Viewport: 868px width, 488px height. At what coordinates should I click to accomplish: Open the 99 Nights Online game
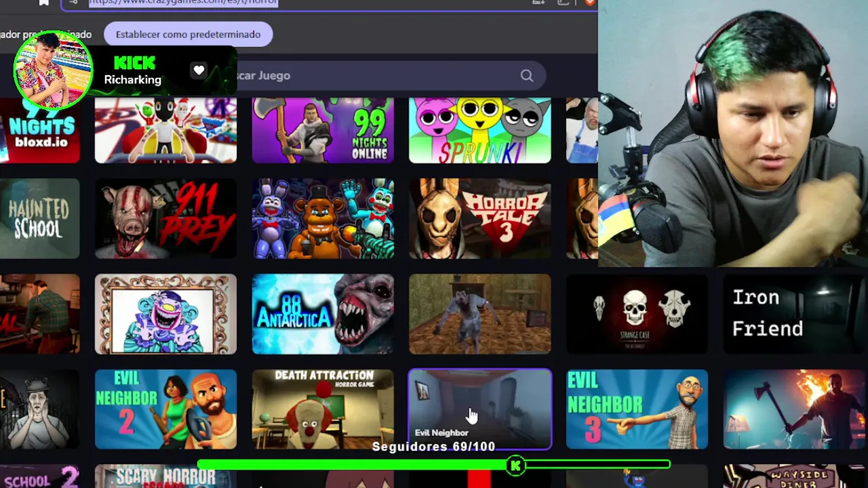pos(323,131)
